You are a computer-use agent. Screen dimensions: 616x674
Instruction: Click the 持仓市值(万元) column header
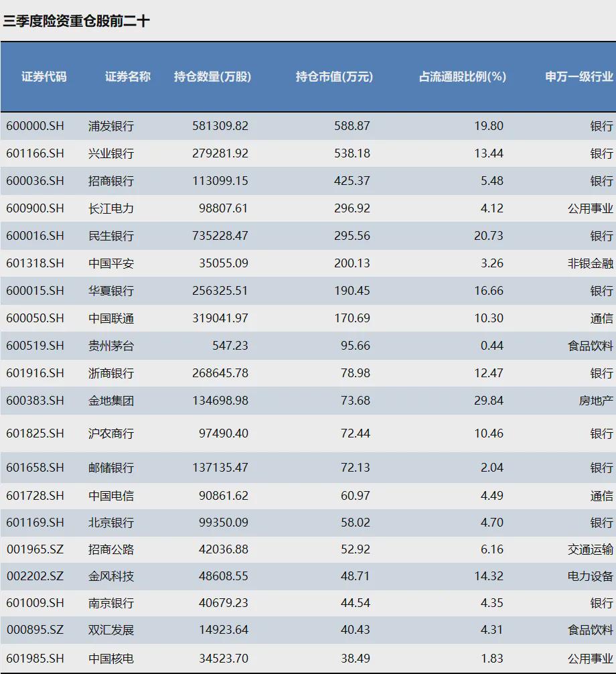(334, 76)
